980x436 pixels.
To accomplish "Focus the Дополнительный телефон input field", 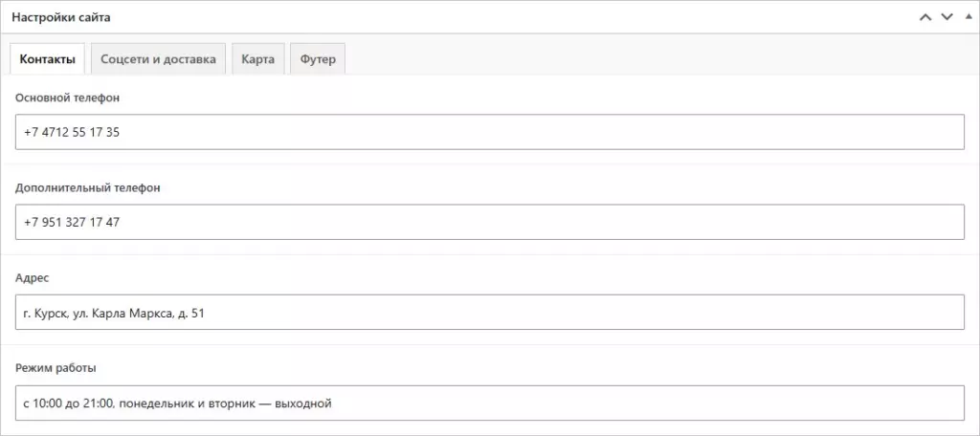I will [x=490, y=222].
